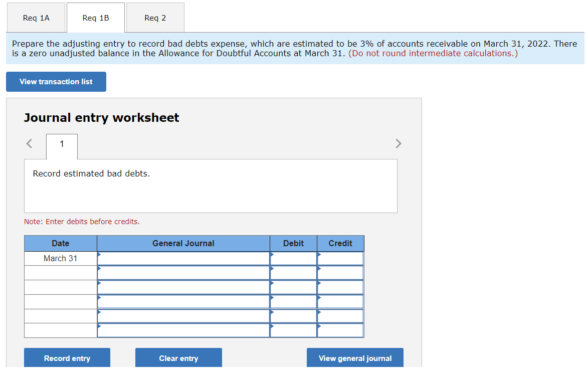Click the Debit field in the third row
The height and width of the screenshot is (370, 588).
pos(294,287)
